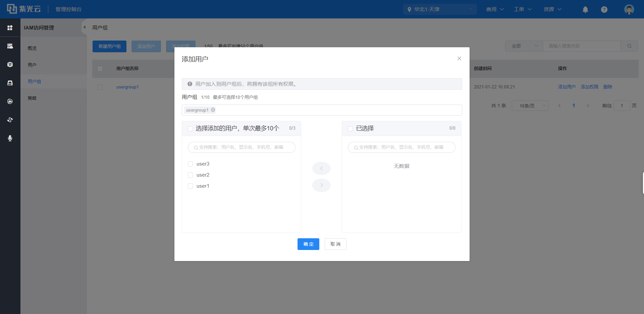The image size is (644, 314).
Task: Click the user avatar icon
Action: tap(629, 9)
